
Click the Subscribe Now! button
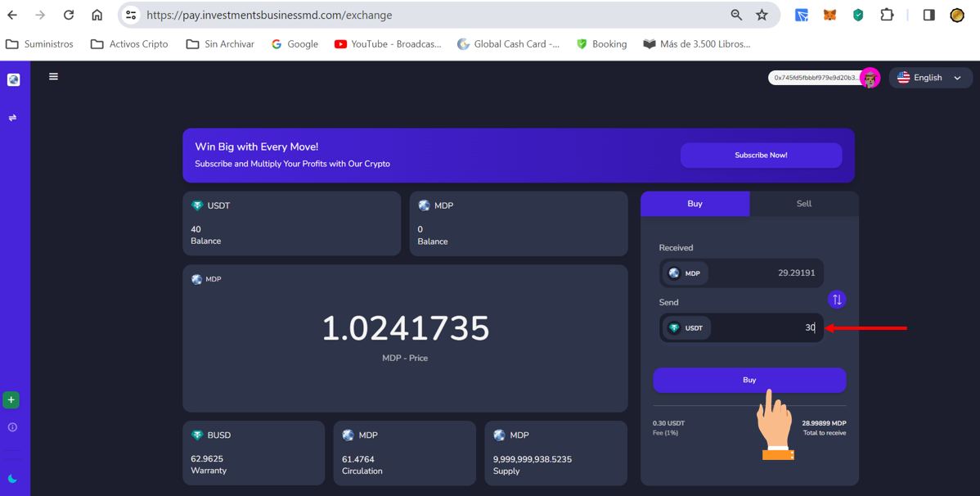[760, 156]
